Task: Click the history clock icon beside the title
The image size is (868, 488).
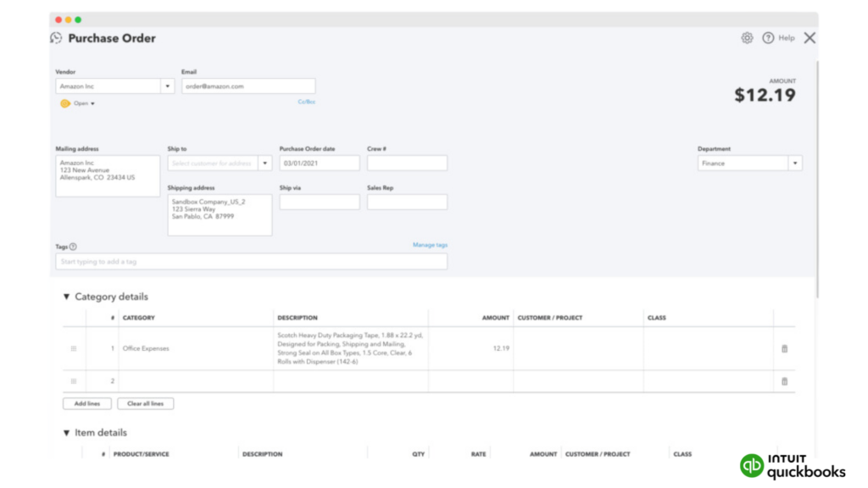Action: tap(56, 38)
